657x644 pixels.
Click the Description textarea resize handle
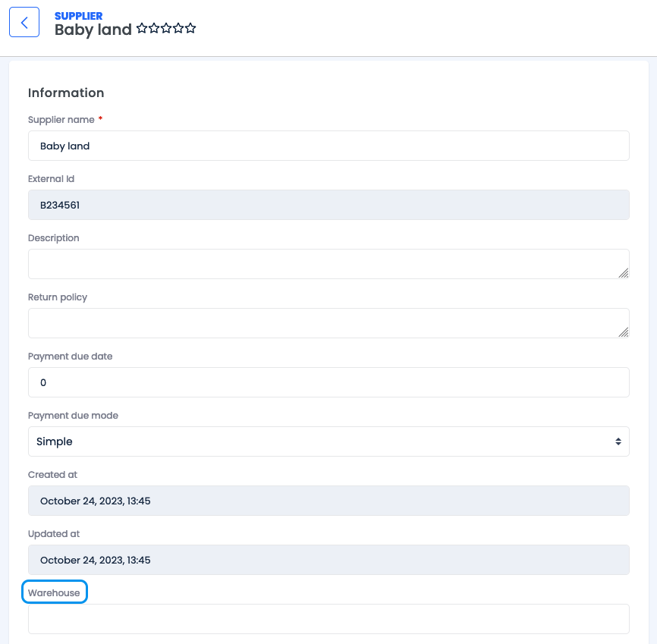tap(624, 274)
